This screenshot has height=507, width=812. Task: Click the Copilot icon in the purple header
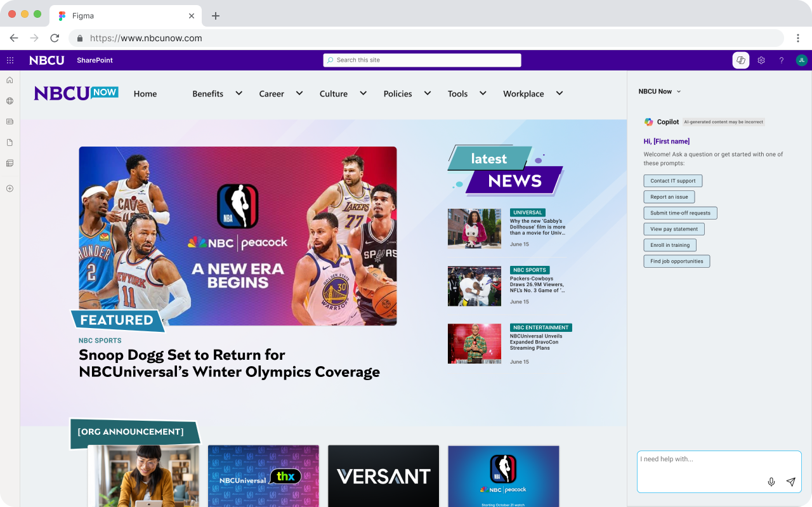coord(741,60)
